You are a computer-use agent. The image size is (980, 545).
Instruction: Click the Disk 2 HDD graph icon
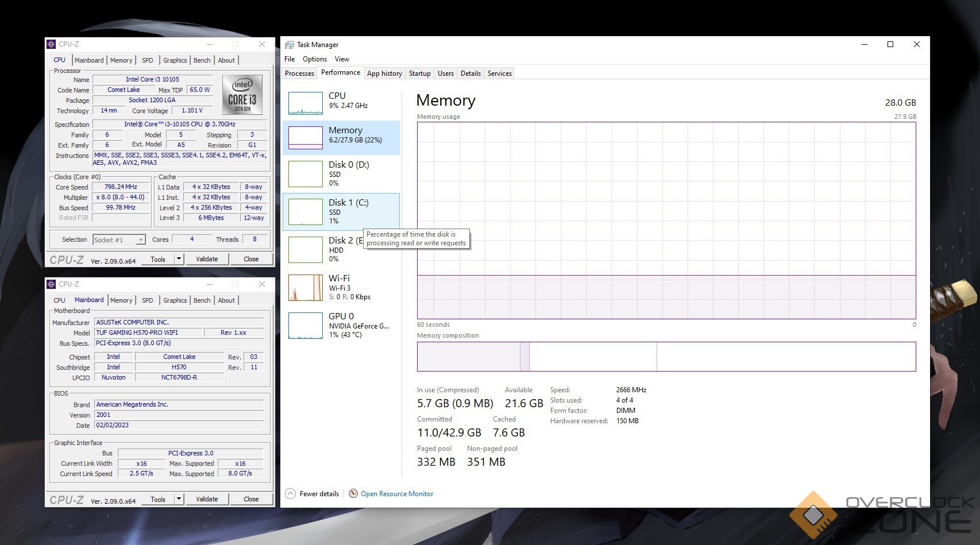tap(305, 250)
